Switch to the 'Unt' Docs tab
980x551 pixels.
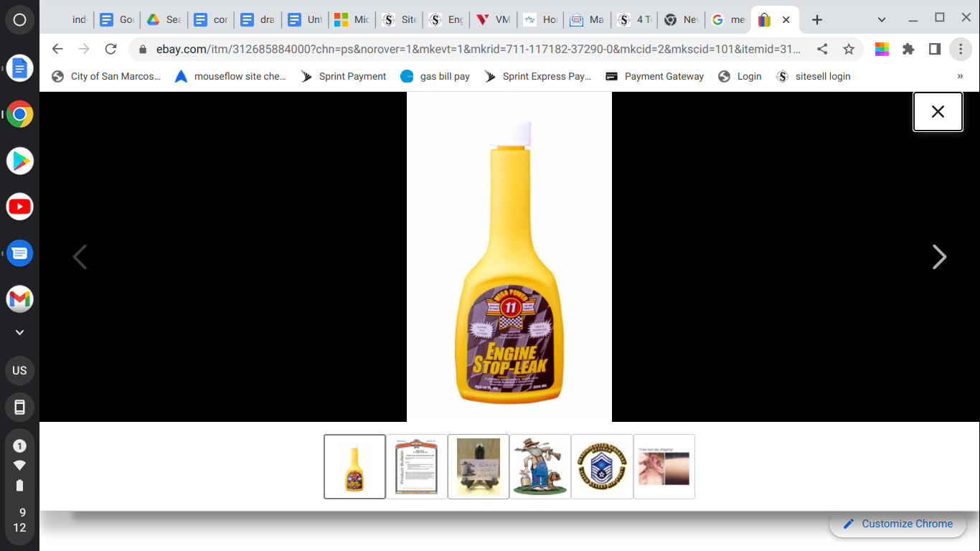[x=306, y=20]
